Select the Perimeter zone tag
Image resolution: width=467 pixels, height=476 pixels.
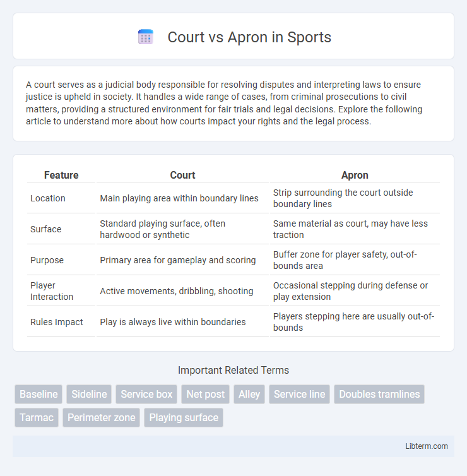[x=102, y=417]
